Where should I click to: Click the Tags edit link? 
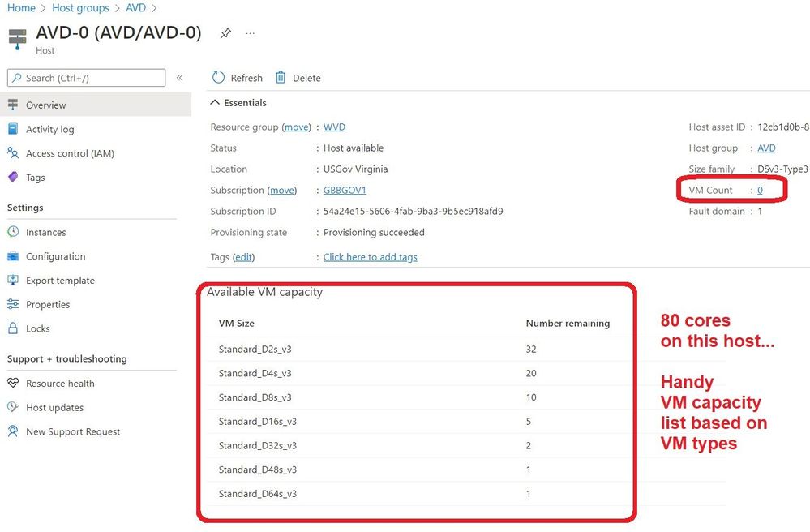point(243,257)
